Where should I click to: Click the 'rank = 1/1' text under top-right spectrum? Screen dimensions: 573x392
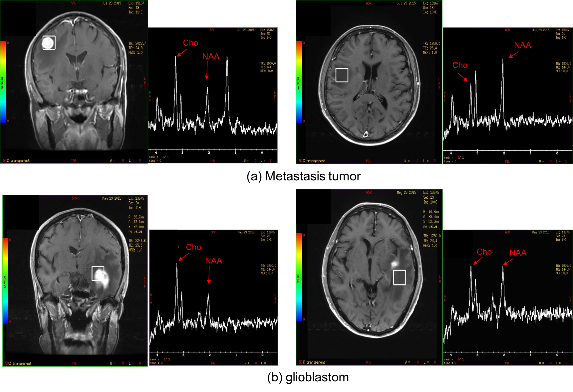pyautogui.click(x=453, y=158)
